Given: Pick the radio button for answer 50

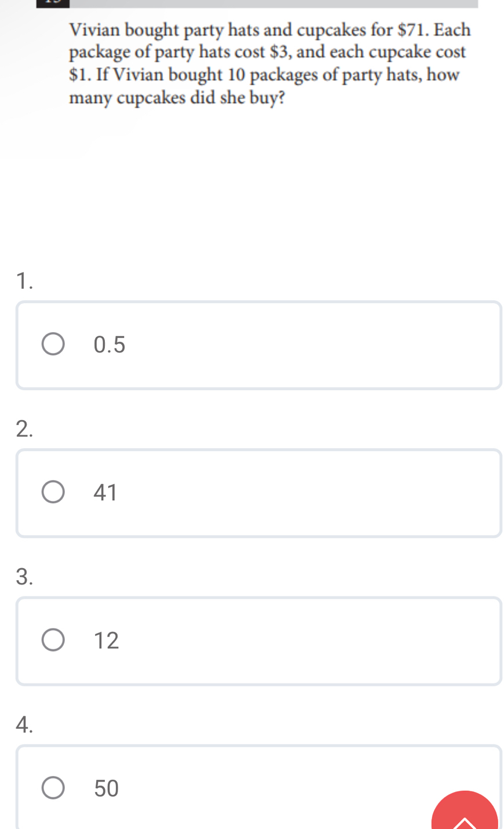Looking at the screenshot, I should pos(53,788).
